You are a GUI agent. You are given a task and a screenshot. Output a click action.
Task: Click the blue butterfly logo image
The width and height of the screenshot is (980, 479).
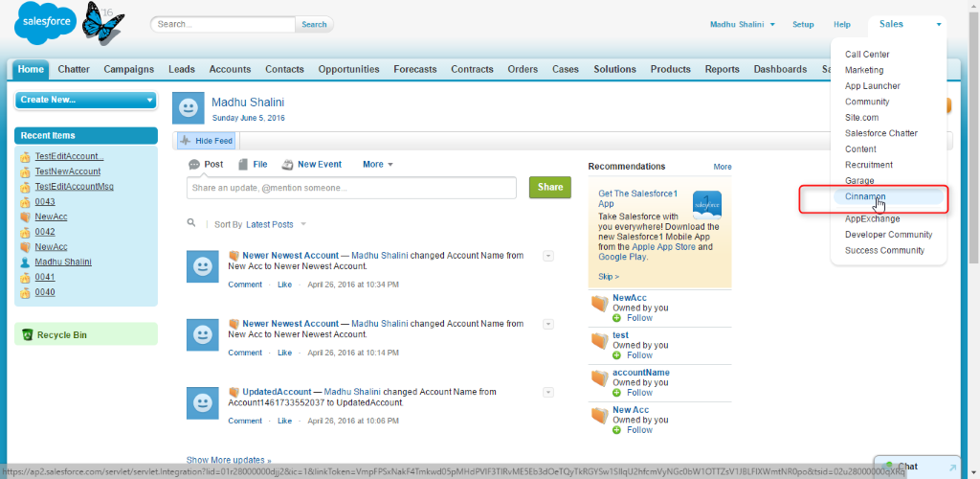pos(102,22)
